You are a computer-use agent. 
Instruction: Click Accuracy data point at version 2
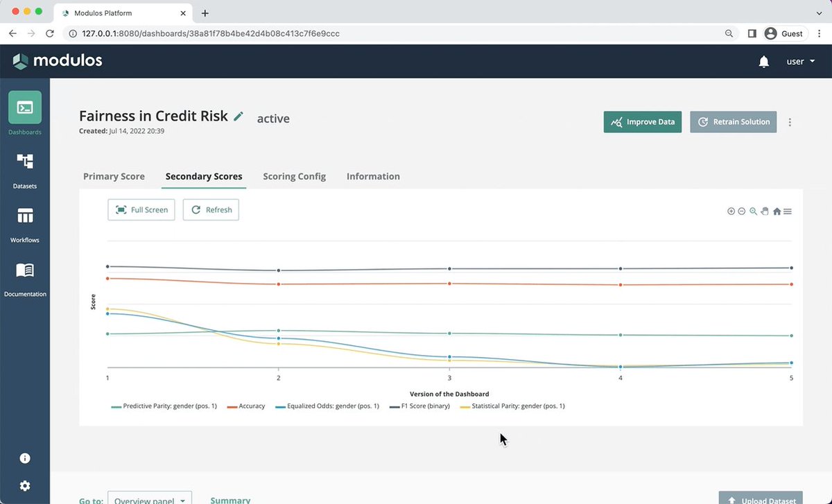pos(279,284)
